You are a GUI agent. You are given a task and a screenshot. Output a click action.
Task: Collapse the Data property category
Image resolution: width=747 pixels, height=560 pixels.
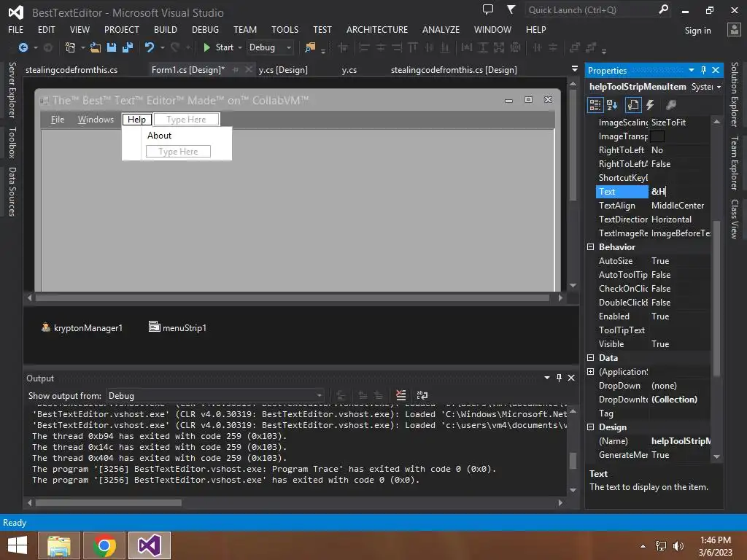(591, 357)
